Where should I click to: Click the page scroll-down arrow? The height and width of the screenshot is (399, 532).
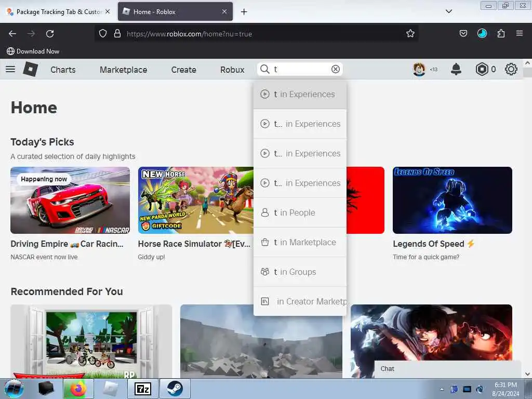527,374
